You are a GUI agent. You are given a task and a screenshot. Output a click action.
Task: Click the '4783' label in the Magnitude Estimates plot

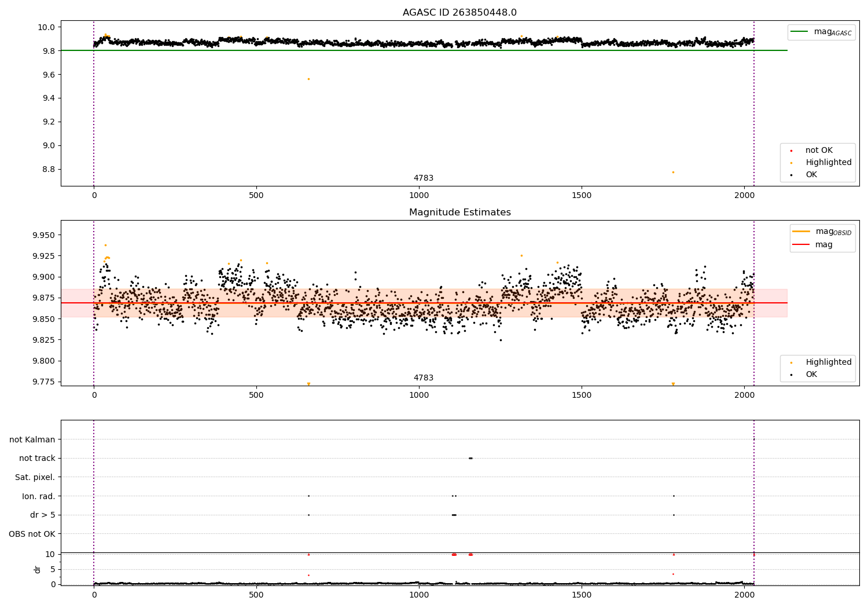point(423,378)
